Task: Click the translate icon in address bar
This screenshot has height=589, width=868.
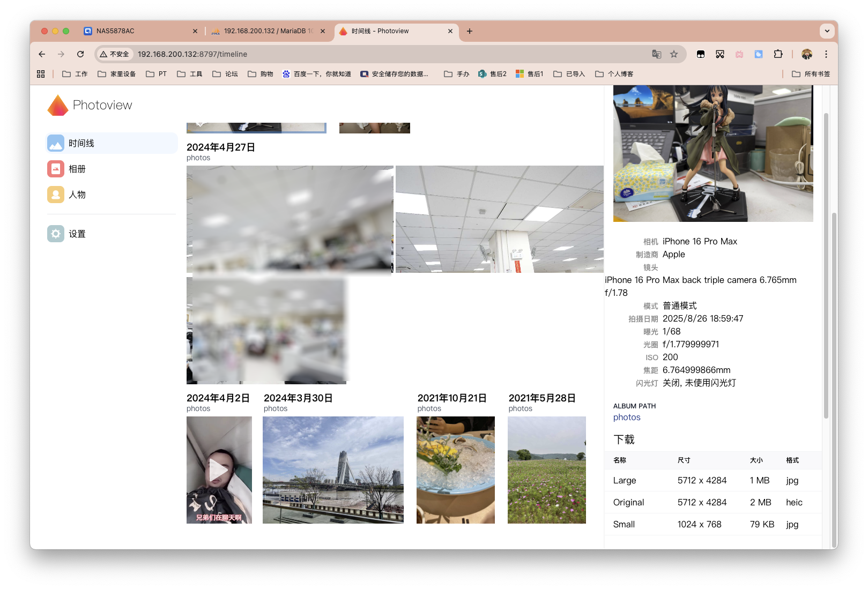Action: 656,54
